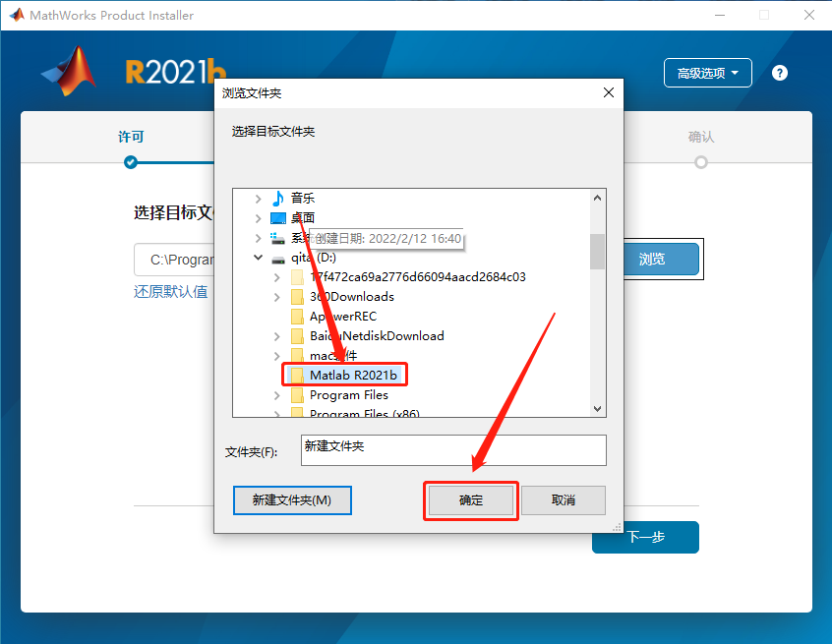Viewport: 832px width, 644px height.
Task: Expand the 桌面 tree node
Action: click(258, 218)
